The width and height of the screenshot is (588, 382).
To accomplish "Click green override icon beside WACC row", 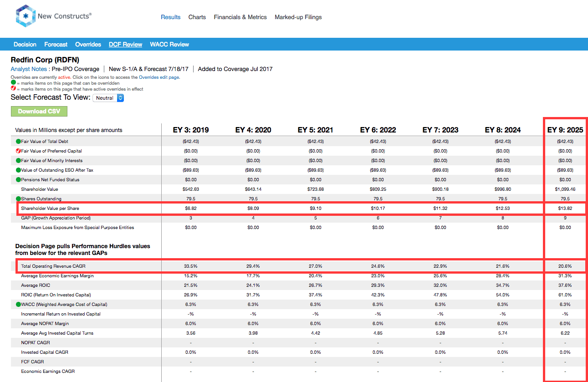I will 18,304.
